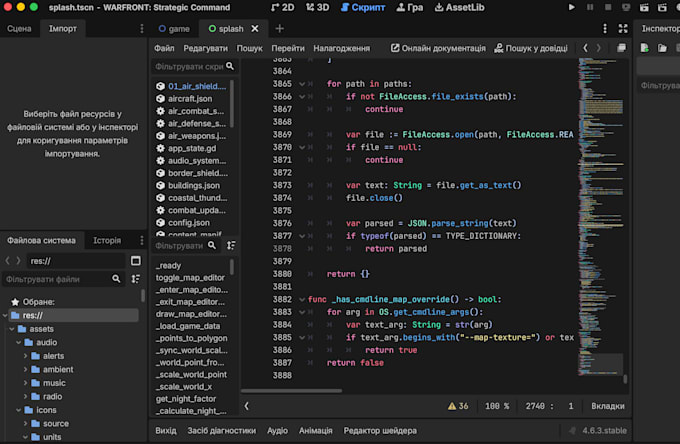Click the res:// path field
Screen dimensions: 680x444
point(76,261)
